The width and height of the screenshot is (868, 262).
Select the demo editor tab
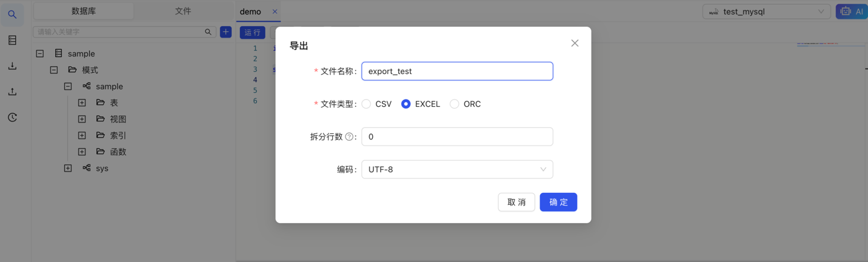point(250,12)
